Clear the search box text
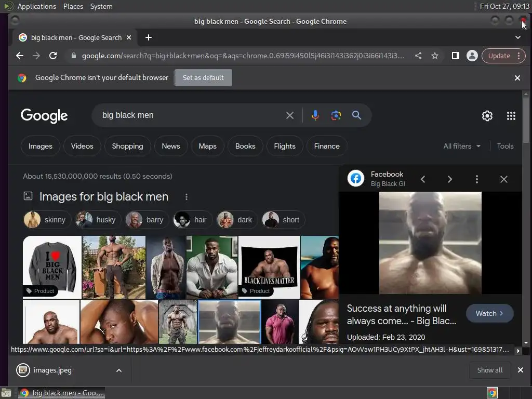532x399 pixels. click(x=290, y=115)
